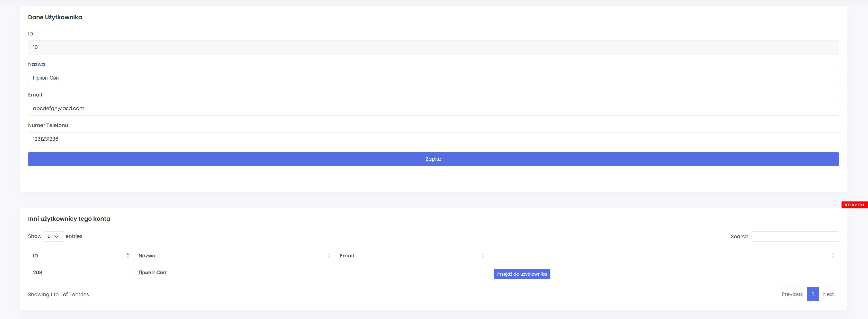This screenshot has width=868, height=319.
Task: Select page 1 in pagination
Action: point(813,294)
